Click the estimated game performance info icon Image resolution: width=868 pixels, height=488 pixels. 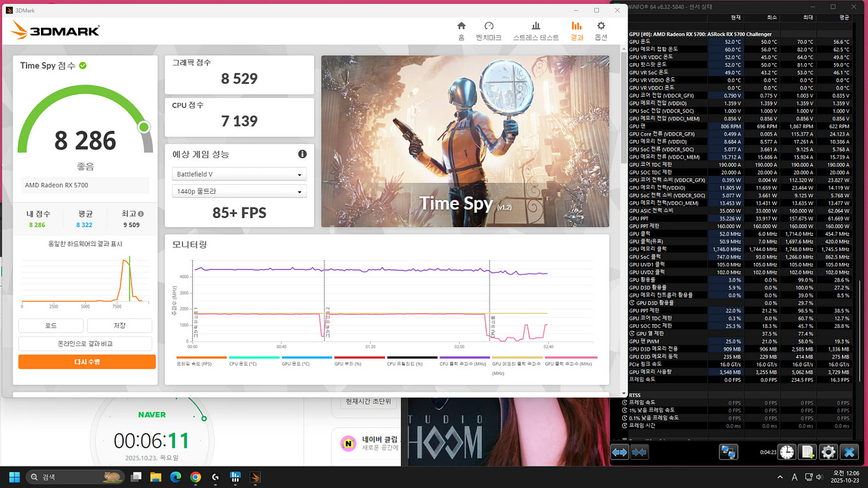(302, 154)
